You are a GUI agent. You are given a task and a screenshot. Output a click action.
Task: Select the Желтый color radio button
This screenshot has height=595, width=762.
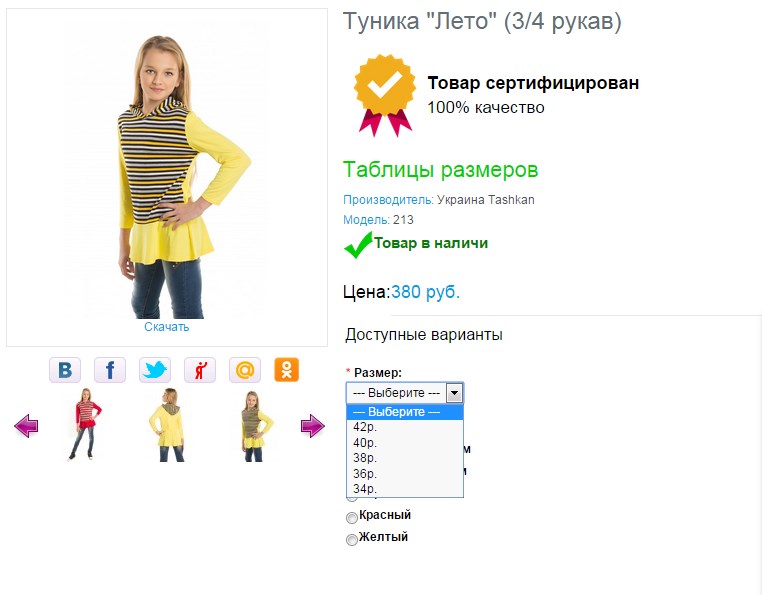tap(352, 540)
